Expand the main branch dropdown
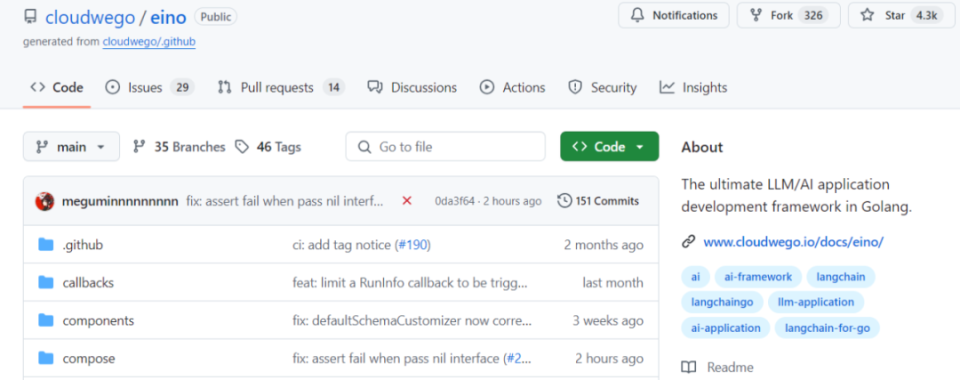Viewport: 960px width, 380px height. tap(72, 147)
